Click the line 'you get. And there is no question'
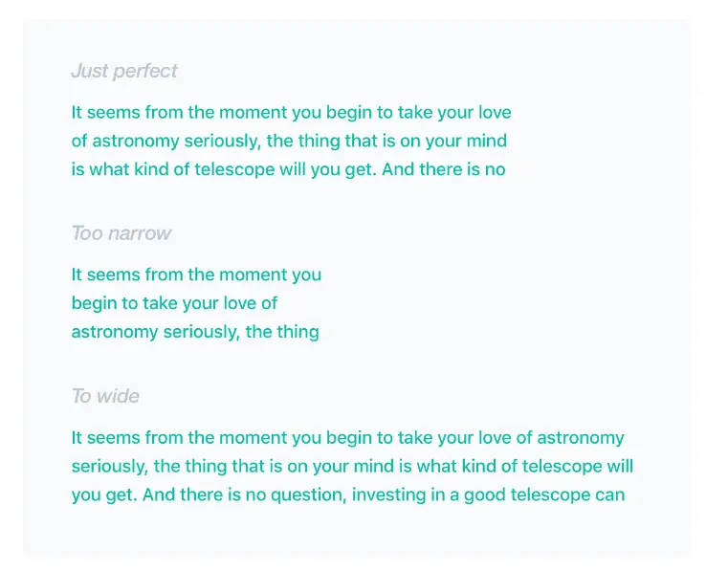The width and height of the screenshot is (728, 571). pyautogui.click(x=348, y=494)
